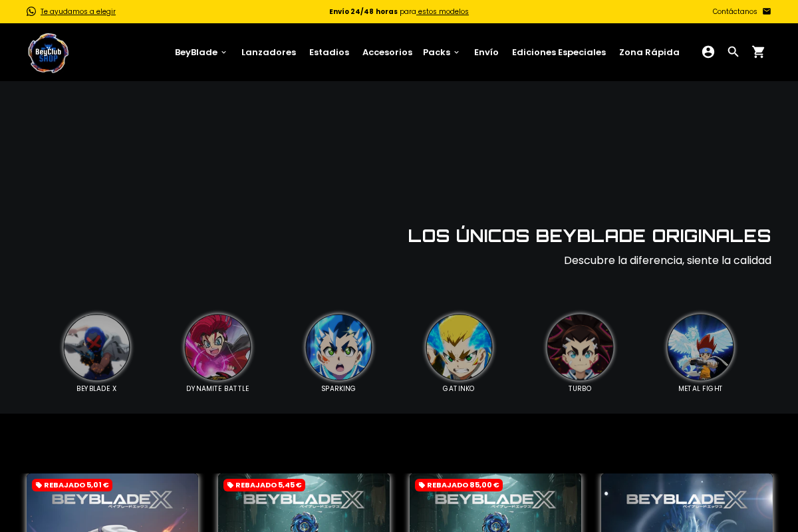
Task: Open the Lanzadores menu item
Action: point(269,51)
